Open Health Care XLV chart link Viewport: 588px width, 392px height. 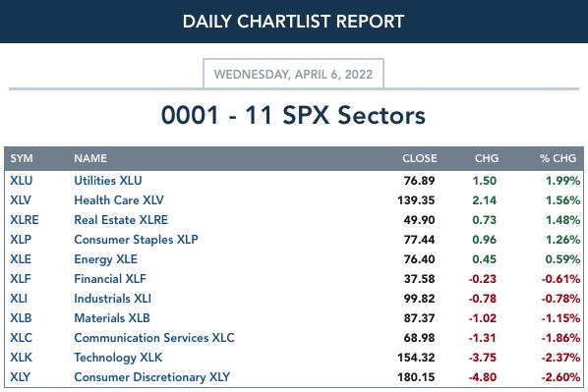(x=119, y=200)
